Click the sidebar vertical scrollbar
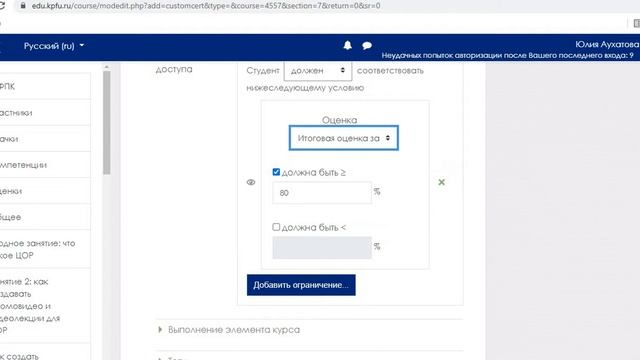The height and width of the screenshot is (360, 640). (107, 122)
